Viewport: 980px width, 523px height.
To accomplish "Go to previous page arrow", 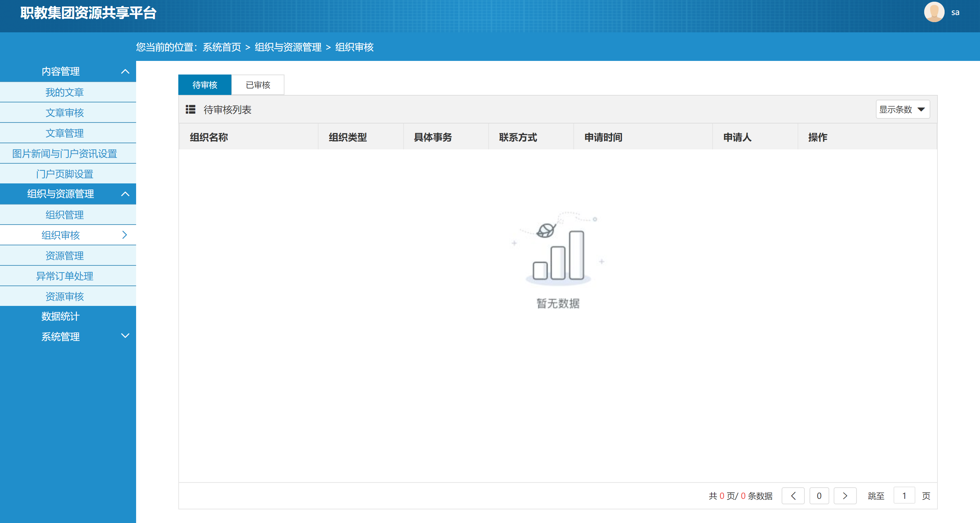I will [x=793, y=496].
